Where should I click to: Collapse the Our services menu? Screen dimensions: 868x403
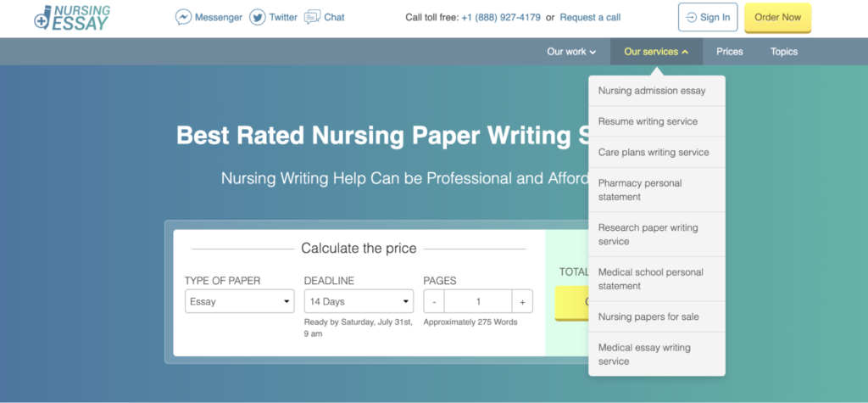click(657, 52)
